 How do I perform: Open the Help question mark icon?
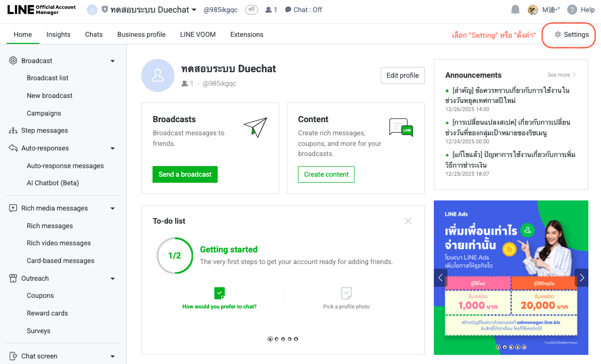[572, 10]
